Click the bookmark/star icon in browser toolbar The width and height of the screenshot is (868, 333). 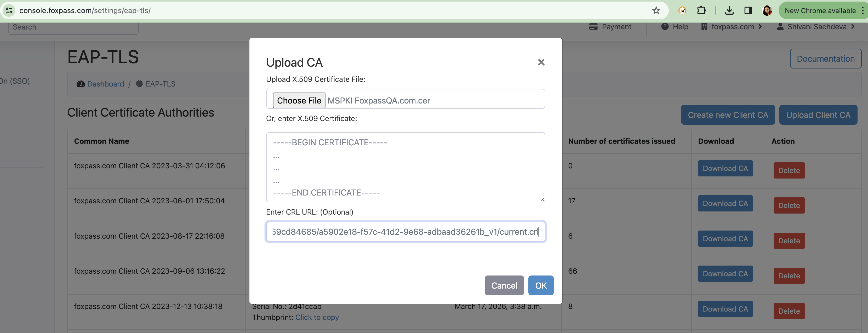click(x=656, y=10)
